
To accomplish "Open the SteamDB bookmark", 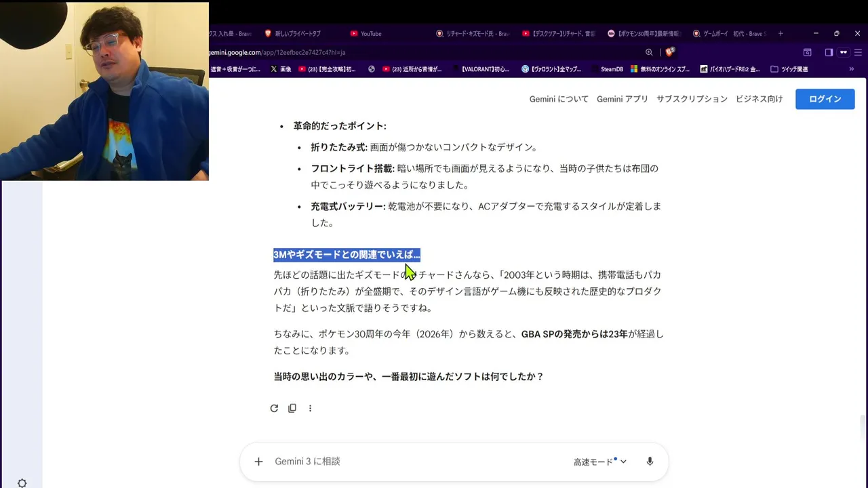I will tap(607, 69).
